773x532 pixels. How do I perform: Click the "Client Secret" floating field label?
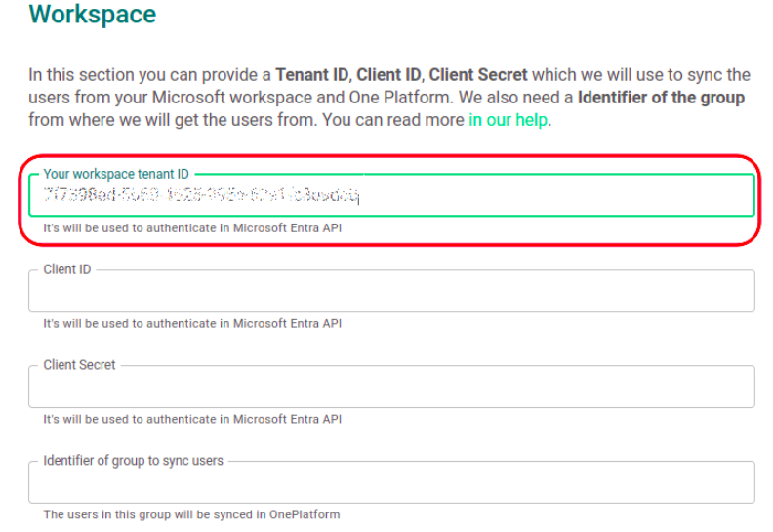pyautogui.click(x=79, y=365)
